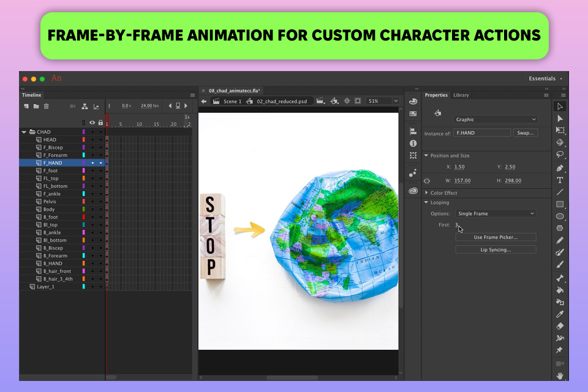Expand the Color Effect section

click(x=426, y=192)
